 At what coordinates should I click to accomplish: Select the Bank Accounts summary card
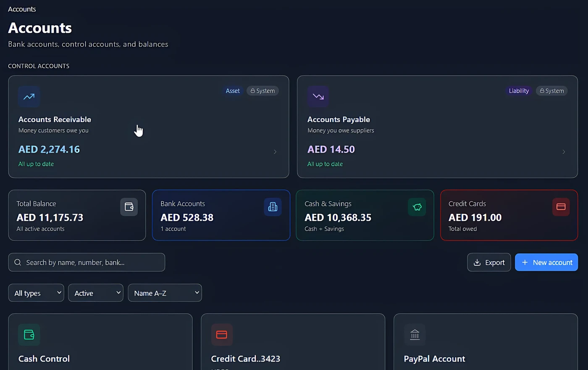[x=221, y=215]
